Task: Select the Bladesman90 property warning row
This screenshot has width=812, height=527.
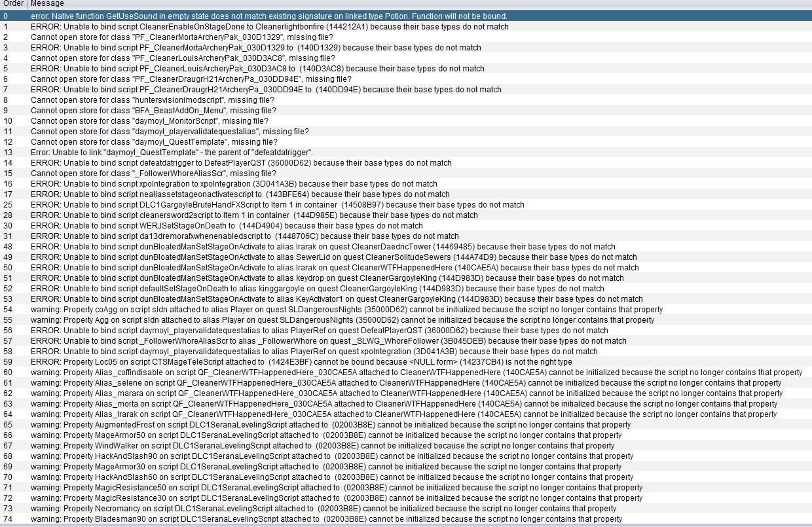Action: tap(326, 519)
